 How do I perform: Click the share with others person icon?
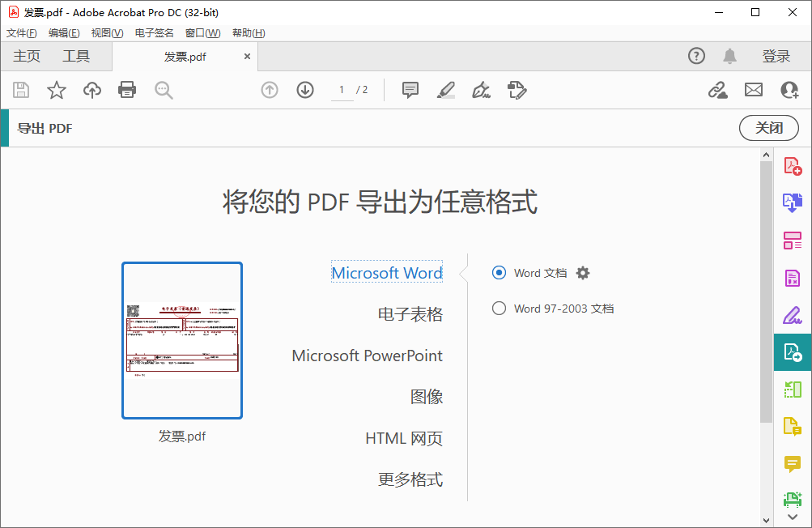point(789,90)
